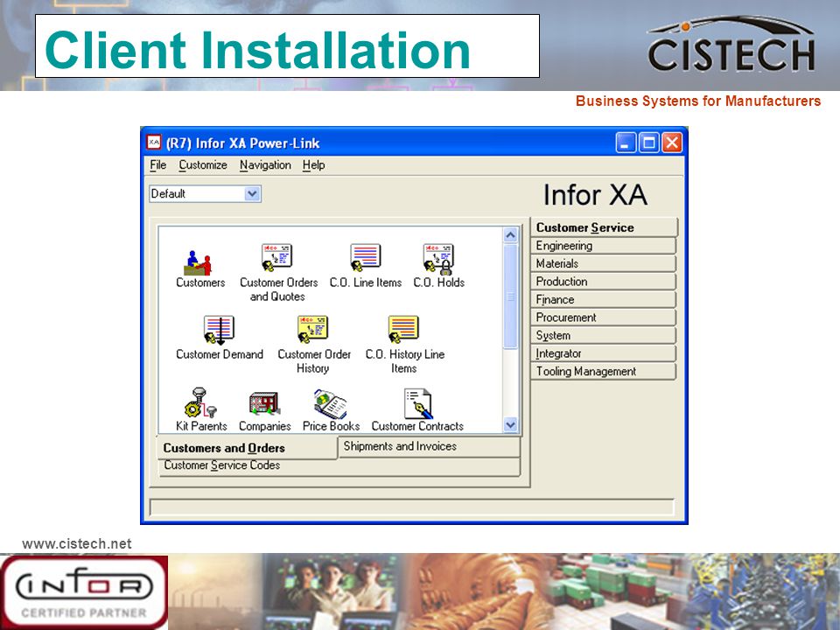Image resolution: width=840 pixels, height=630 pixels.
Task: Select the Materials section
Action: click(603, 263)
